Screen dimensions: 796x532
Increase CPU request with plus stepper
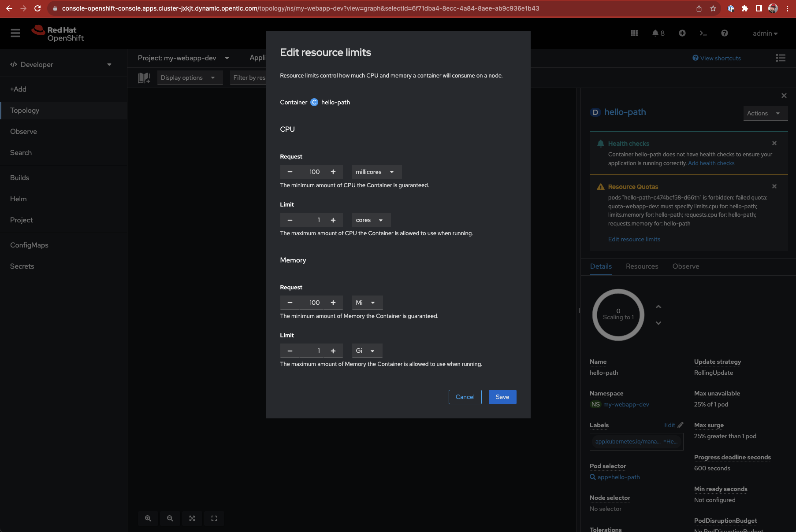333,172
